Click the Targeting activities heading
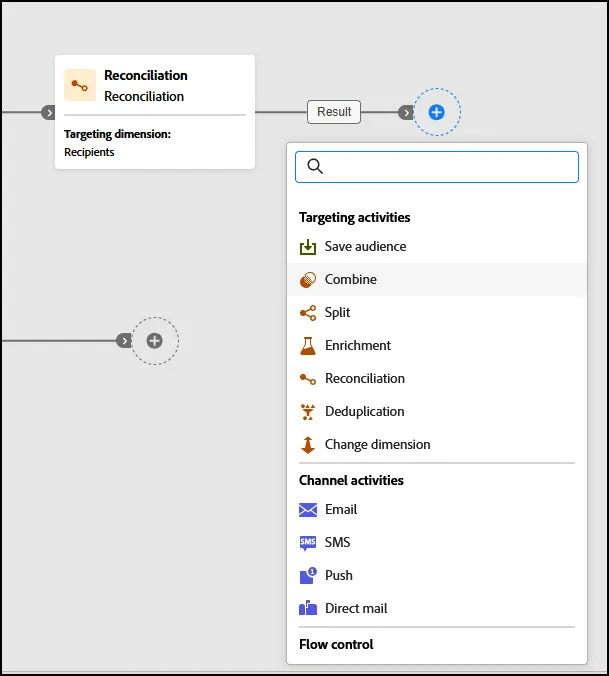609x676 pixels. (355, 217)
